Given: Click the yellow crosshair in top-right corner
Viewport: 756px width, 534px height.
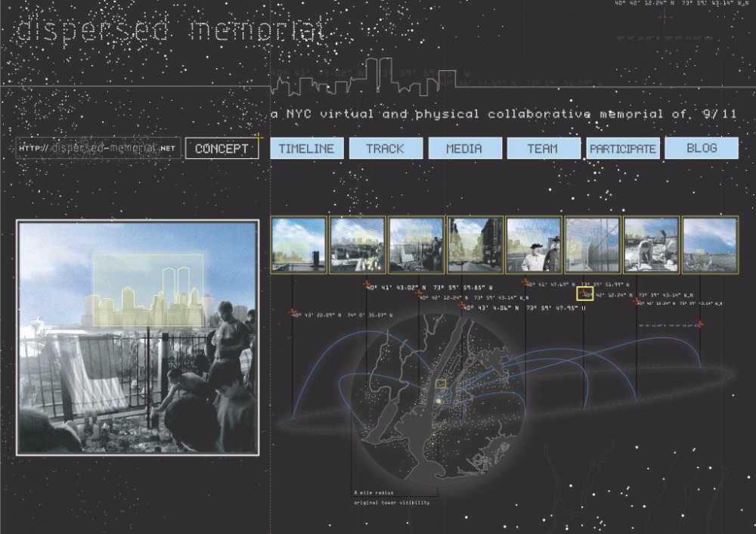Looking at the screenshot, I should coord(665,18).
